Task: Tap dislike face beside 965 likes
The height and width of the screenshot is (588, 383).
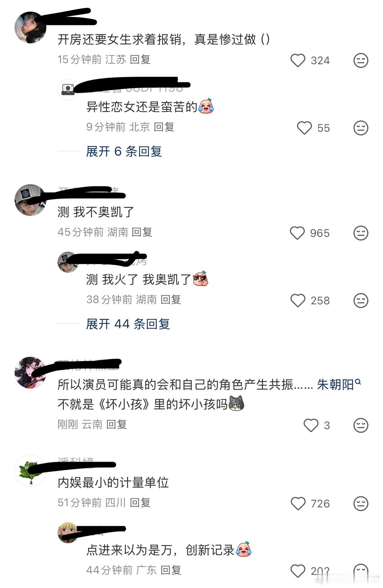Action: click(361, 233)
